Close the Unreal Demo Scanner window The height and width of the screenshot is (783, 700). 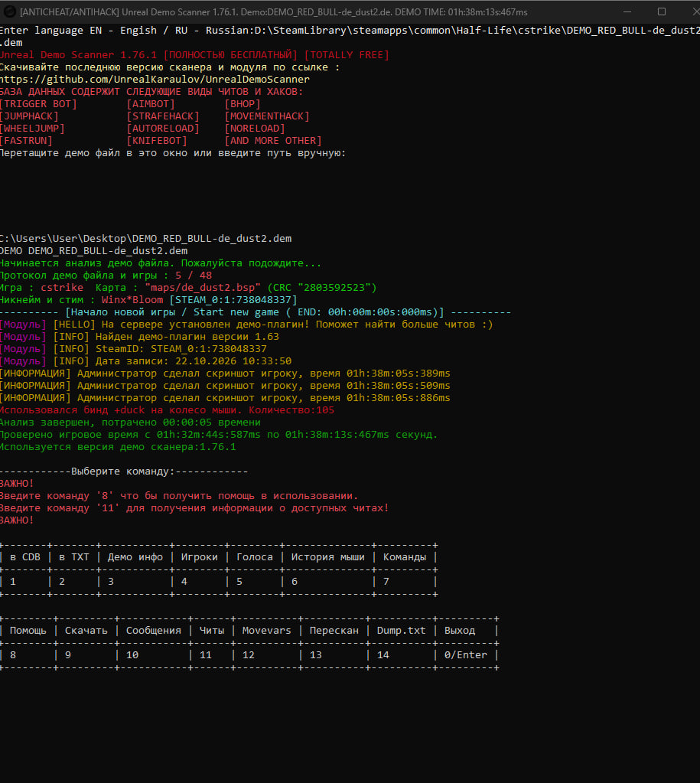point(695,11)
